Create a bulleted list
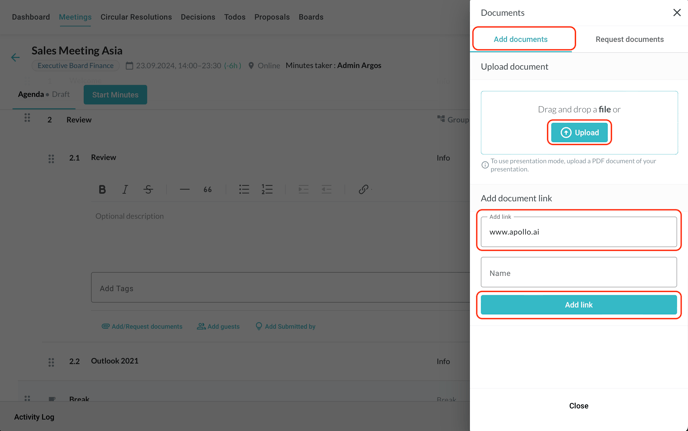 click(244, 189)
